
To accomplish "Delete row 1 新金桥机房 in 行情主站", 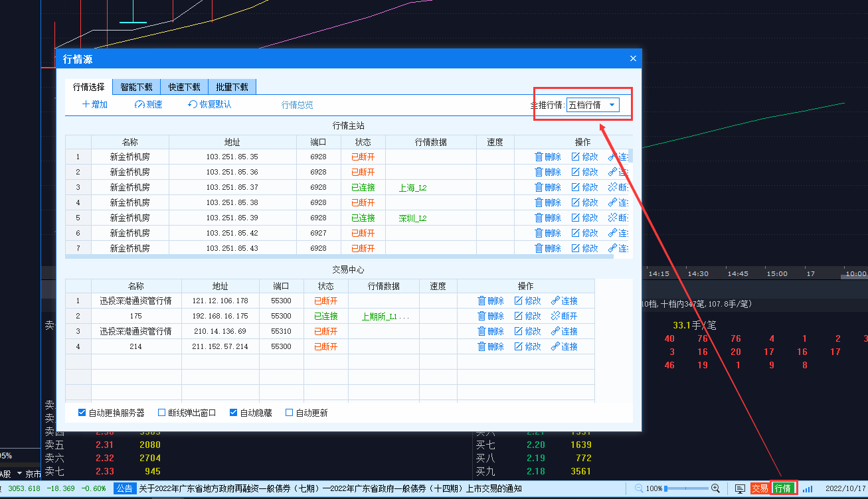I will (547, 157).
